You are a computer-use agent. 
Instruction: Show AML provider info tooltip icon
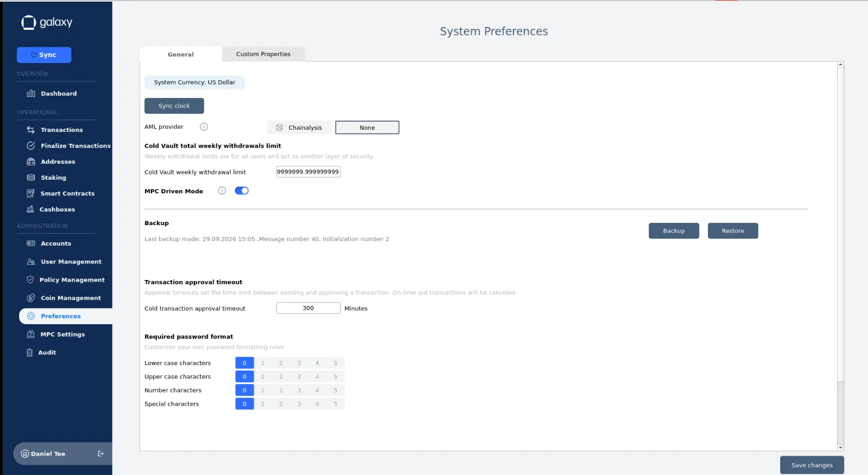[x=204, y=127]
